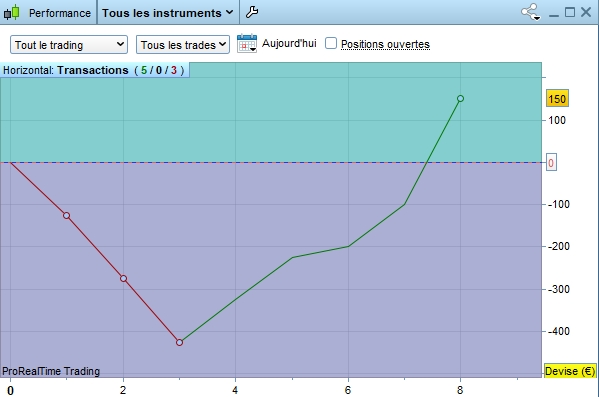This screenshot has height=397, width=599.
Task: Close the Performance window
Action: [x=586, y=12]
